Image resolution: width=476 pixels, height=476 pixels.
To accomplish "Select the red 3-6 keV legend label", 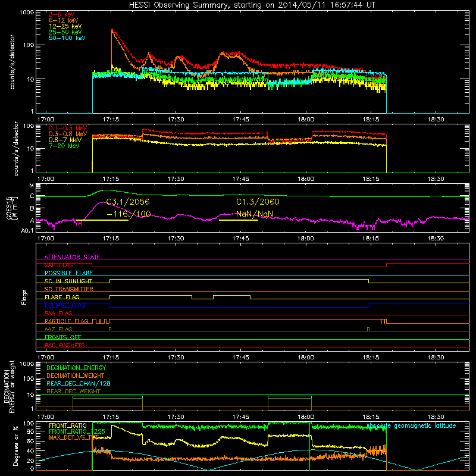I will pos(62,14).
